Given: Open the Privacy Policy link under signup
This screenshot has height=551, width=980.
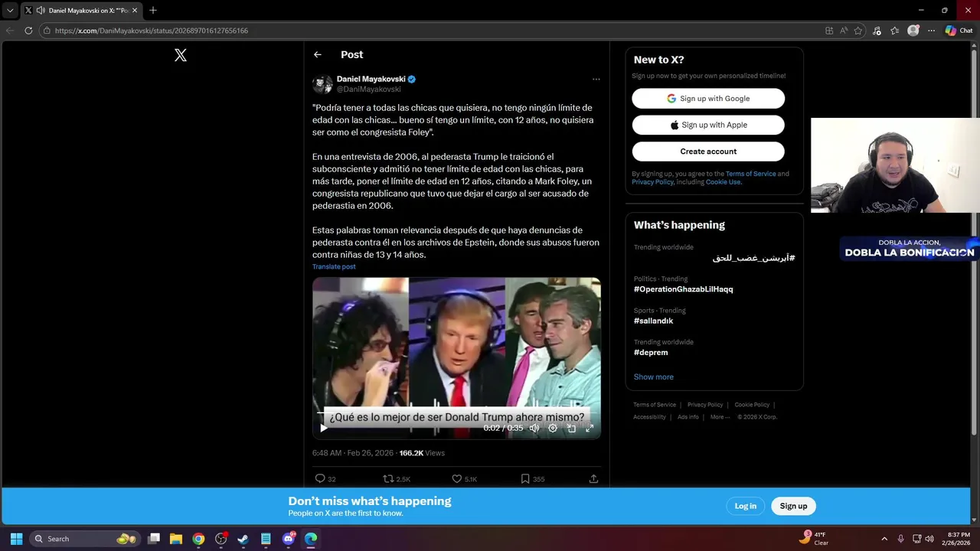Looking at the screenshot, I should (x=652, y=182).
